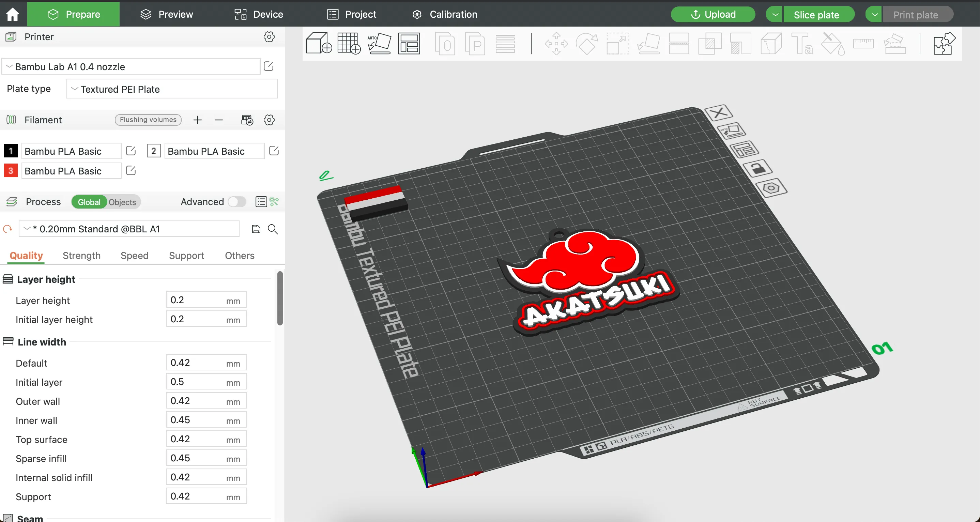Lock the plate with padlock icon

coord(757,168)
